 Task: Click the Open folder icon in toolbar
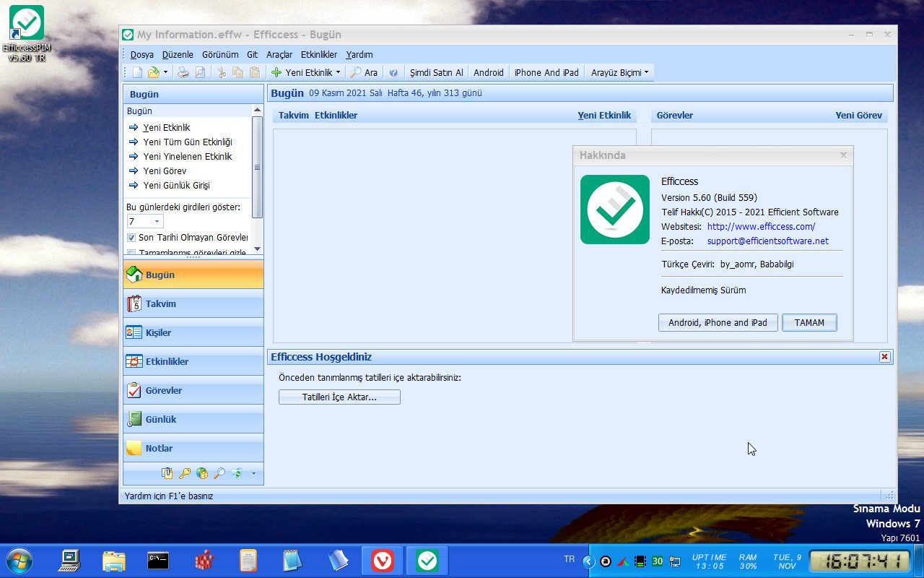click(x=153, y=72)
